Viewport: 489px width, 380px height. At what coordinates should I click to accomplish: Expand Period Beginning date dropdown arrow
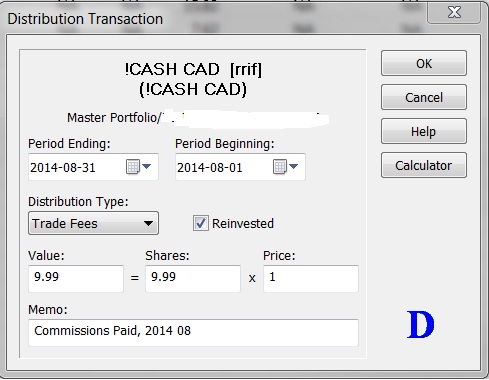(x=294, y=166)
